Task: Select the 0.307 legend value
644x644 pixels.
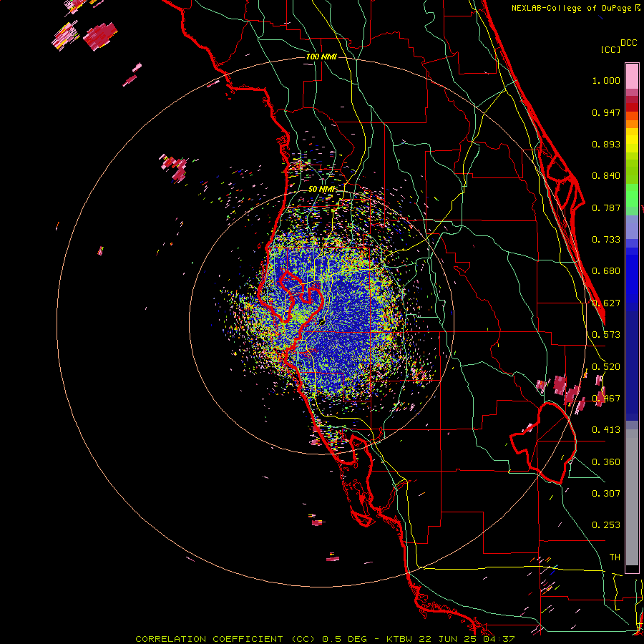Action: click(x=606, y=494)
